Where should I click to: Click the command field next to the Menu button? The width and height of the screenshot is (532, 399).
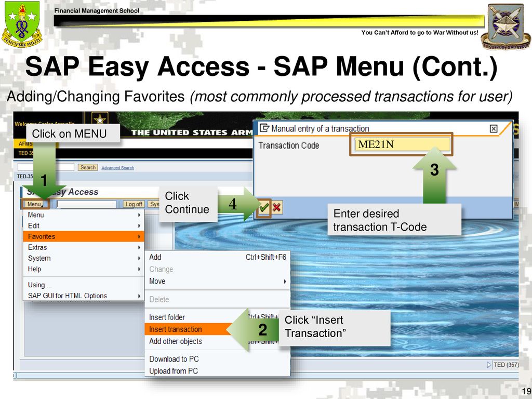click(87, 204)
